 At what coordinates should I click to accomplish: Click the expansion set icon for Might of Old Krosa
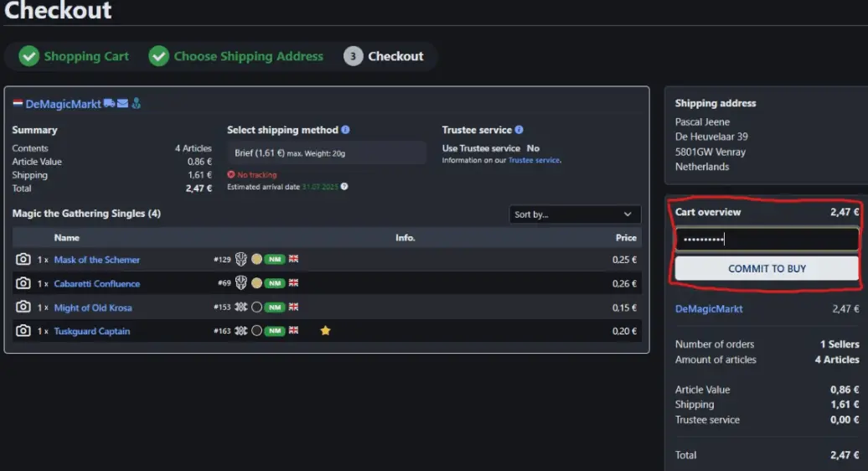[x=240, y=308]
